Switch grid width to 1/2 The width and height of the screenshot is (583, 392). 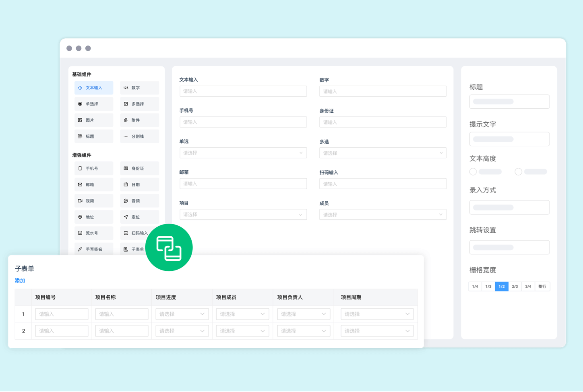click(501, 287)
